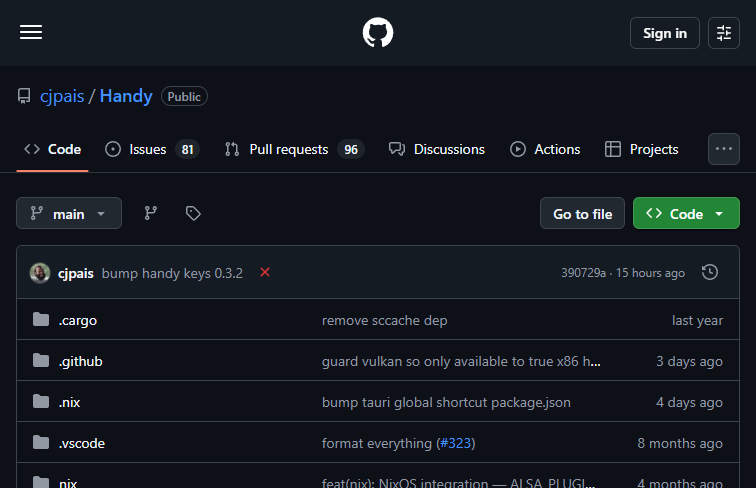The width and height of the screenshot is (756, 488).
Task: Click the repository icon beside cjpais
Action: (x=24, y=96)
